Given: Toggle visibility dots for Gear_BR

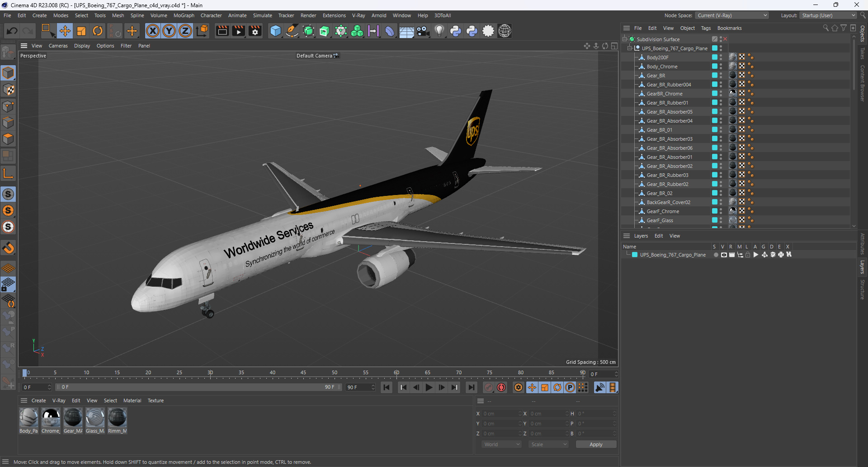Looking at the screenshot, I should point(721,76).
